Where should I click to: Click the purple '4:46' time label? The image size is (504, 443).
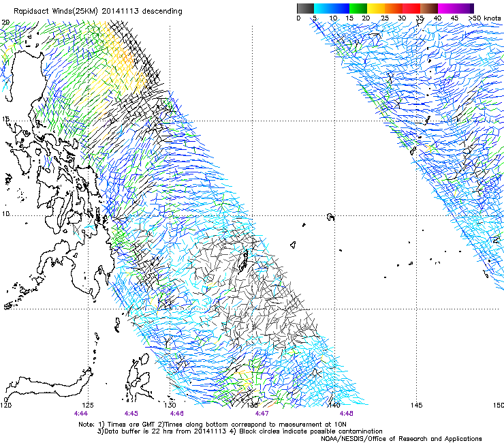pos(177,414)
